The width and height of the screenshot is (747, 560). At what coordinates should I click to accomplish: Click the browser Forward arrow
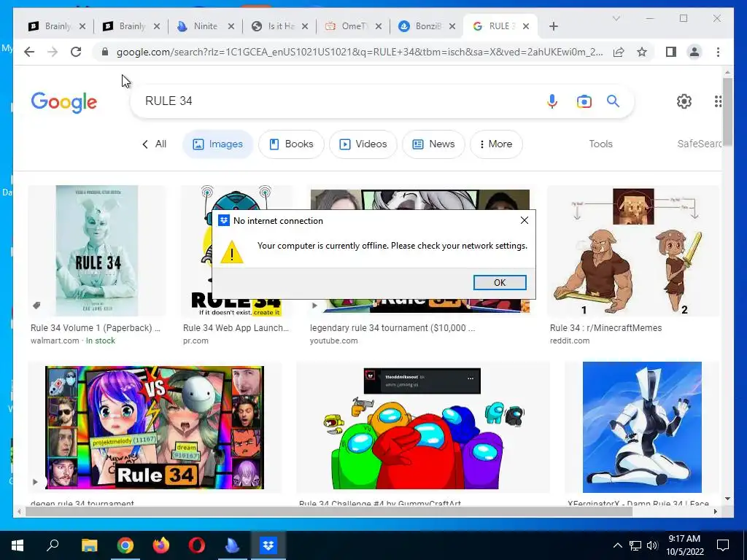(x=53, y=52)
